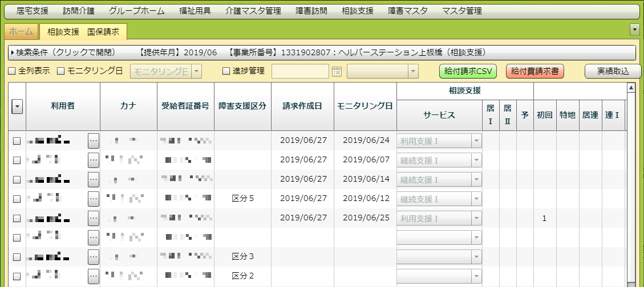Open the モニタリング日 filter dropdown

[196, 71]
